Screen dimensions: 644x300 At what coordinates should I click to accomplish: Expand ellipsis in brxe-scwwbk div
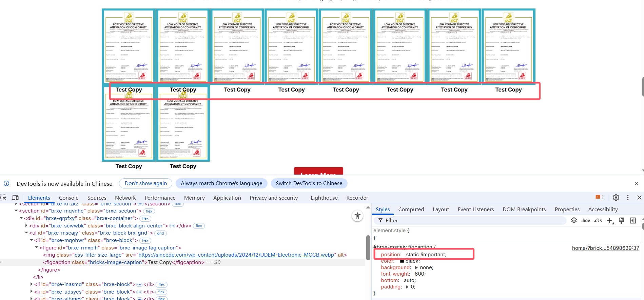click(x=172, y=226)
